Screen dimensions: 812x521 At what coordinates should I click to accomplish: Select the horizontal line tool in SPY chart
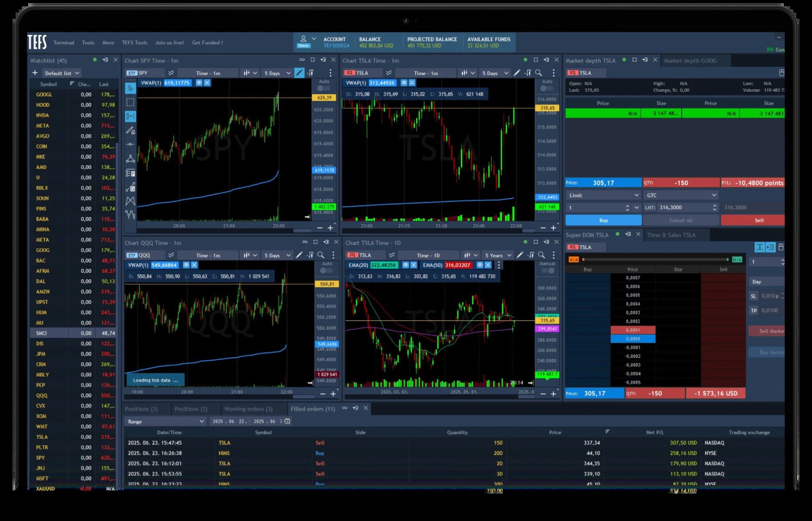coord(130,145)
